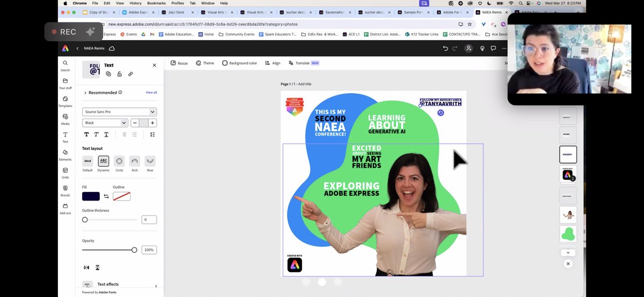
Task: Click the cloud sync status icon
Action: click(x=112, y=48)
